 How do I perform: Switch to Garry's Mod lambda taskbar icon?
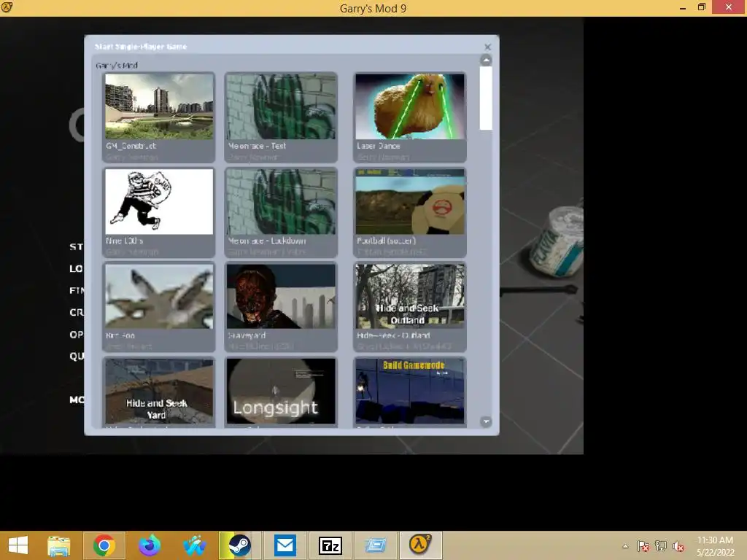coord(420,545)
